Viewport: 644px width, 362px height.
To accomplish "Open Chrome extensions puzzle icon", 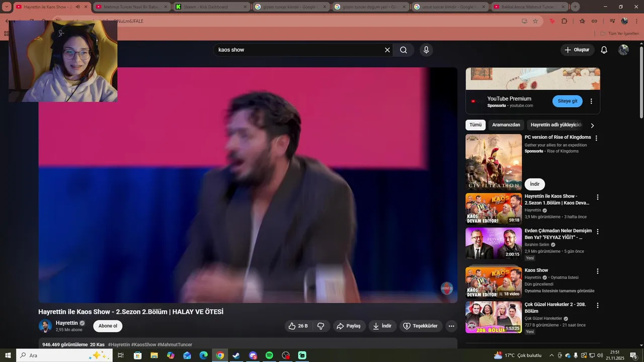I will click(564, 21).
